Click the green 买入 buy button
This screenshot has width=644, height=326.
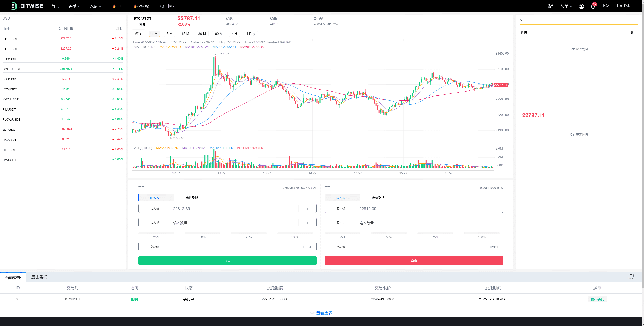[x=227, y=261]
